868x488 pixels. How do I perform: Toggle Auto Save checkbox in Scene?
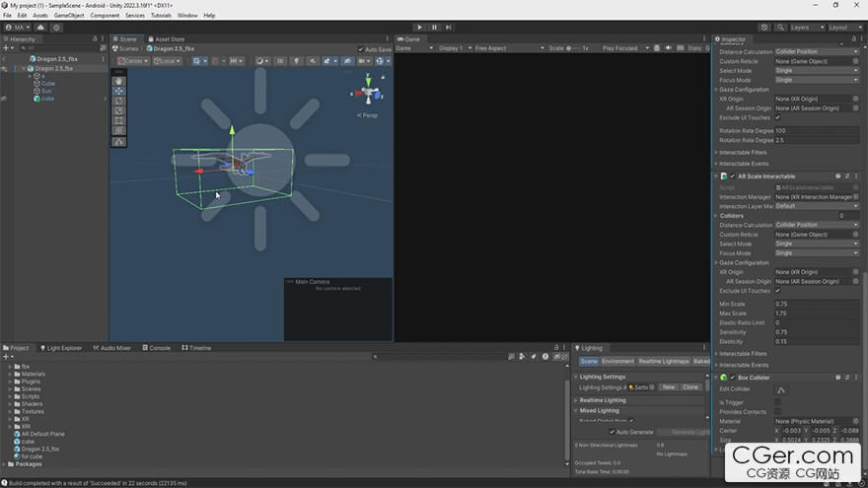[x=361, y=49]
